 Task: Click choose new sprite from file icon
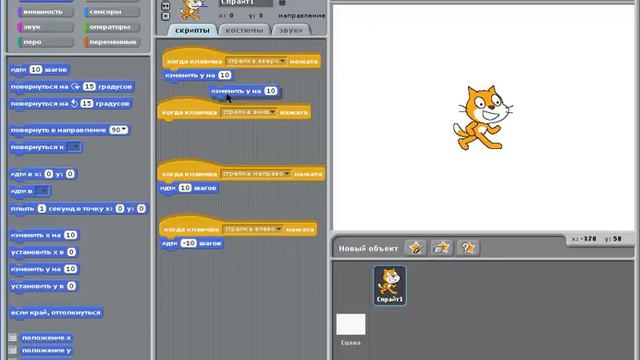point(442,248)
